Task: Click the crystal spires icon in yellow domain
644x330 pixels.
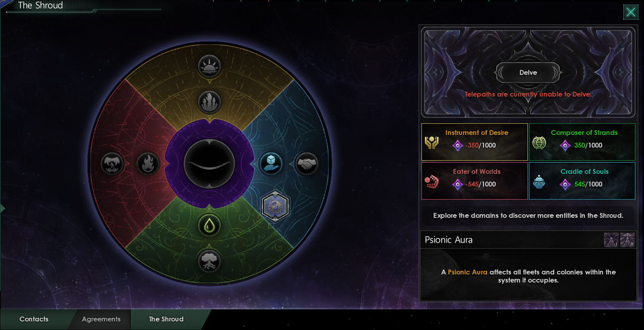Action: tap(209, 102)
